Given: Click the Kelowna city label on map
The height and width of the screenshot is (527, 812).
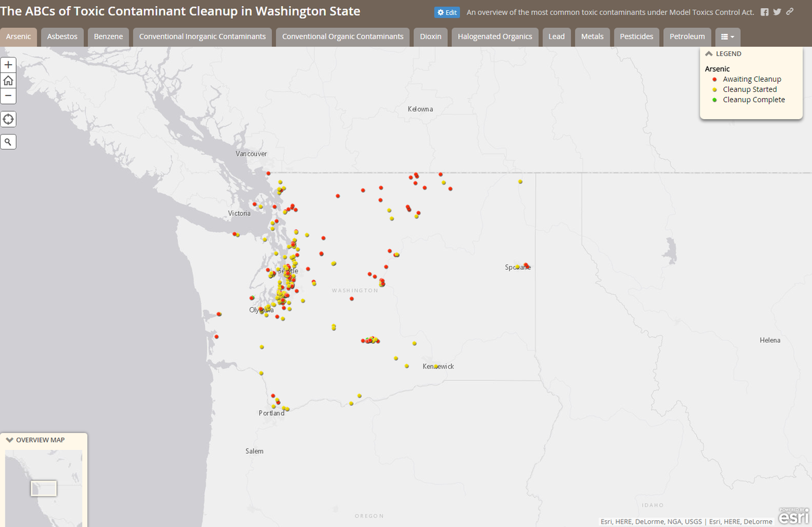Looking at the screenshot, I should [x=420, y=109].
